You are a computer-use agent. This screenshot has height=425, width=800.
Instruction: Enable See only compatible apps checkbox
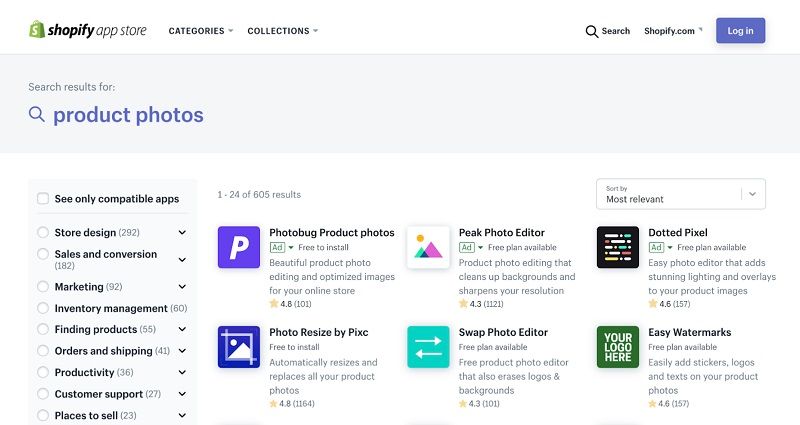click(43, 198)
